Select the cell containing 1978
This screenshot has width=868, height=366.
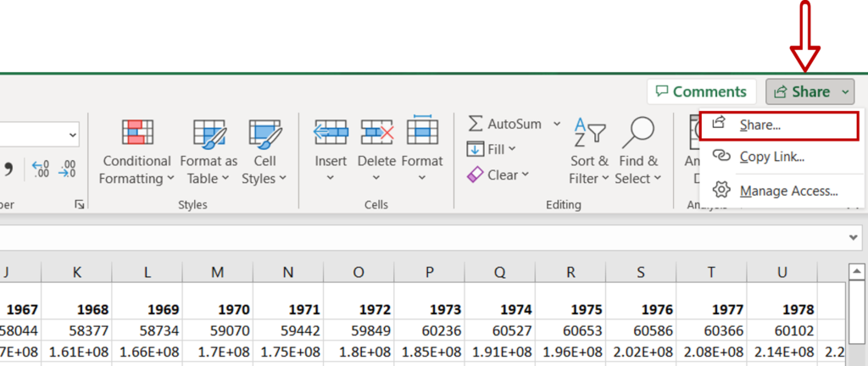pyautogui.click(x=782, y=301)
